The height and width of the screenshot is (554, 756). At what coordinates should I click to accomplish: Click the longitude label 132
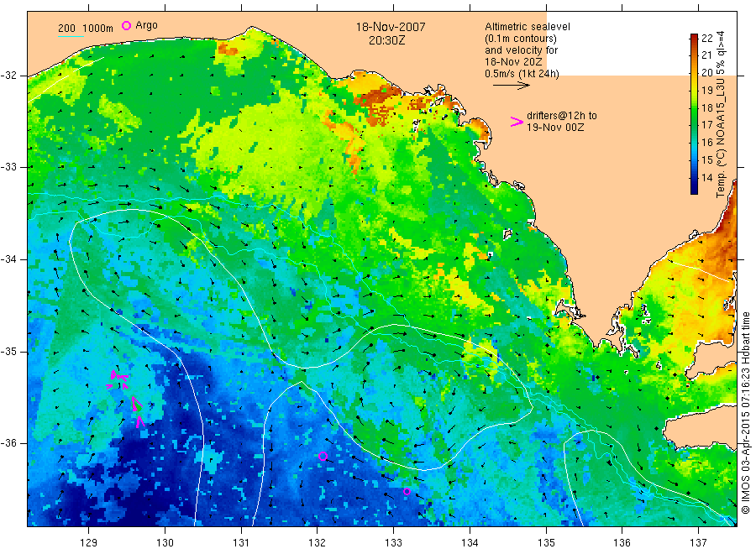318,543
